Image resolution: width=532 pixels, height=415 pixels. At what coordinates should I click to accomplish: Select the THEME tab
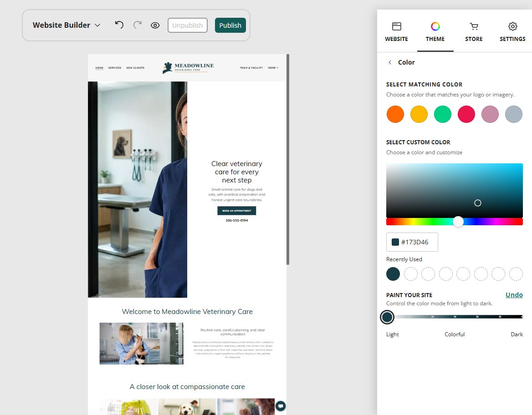(435, 32)
